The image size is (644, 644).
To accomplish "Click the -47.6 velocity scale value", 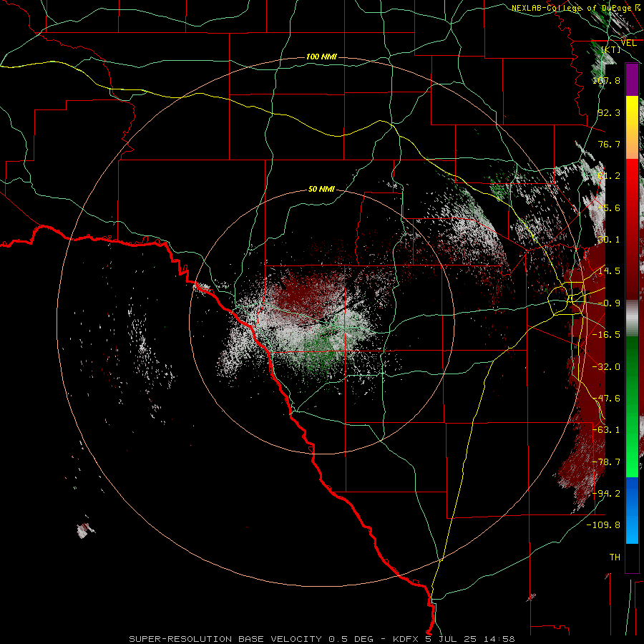I will point(606,398).
